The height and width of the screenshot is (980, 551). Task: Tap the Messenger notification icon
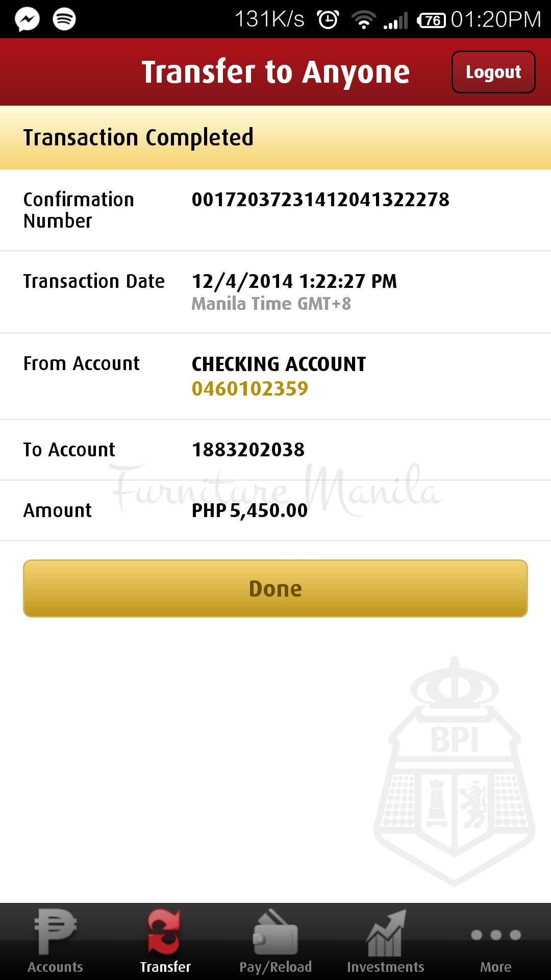tap(27, 19)
